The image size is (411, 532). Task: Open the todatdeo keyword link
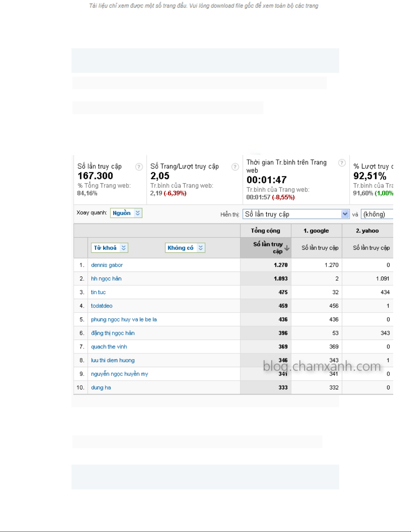click(102, 306)
